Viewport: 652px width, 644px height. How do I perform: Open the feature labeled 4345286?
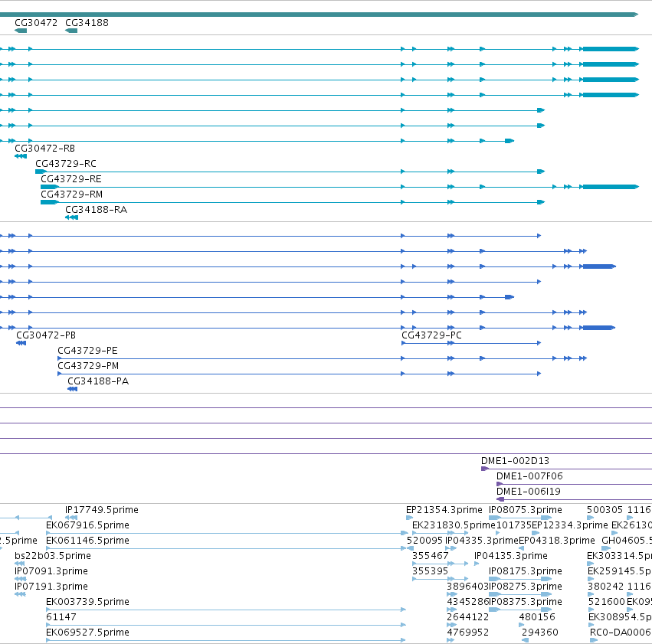[468, 602]
